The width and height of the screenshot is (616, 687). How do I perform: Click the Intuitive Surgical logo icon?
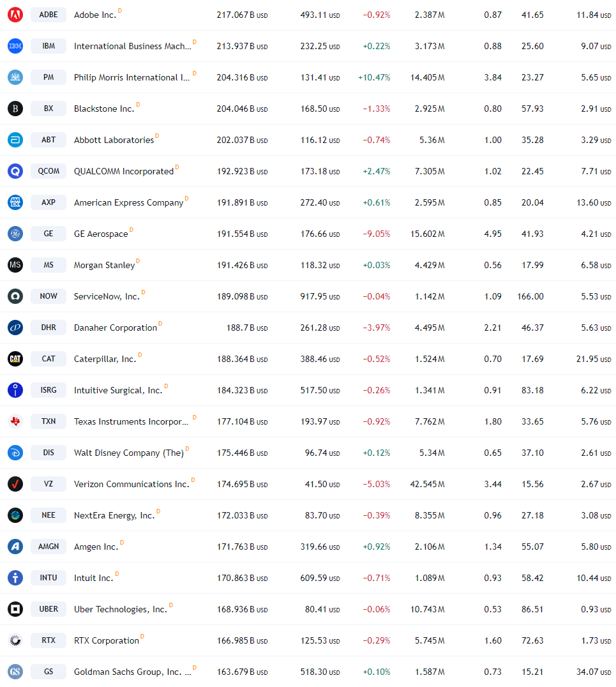click(x=15, y=390)
